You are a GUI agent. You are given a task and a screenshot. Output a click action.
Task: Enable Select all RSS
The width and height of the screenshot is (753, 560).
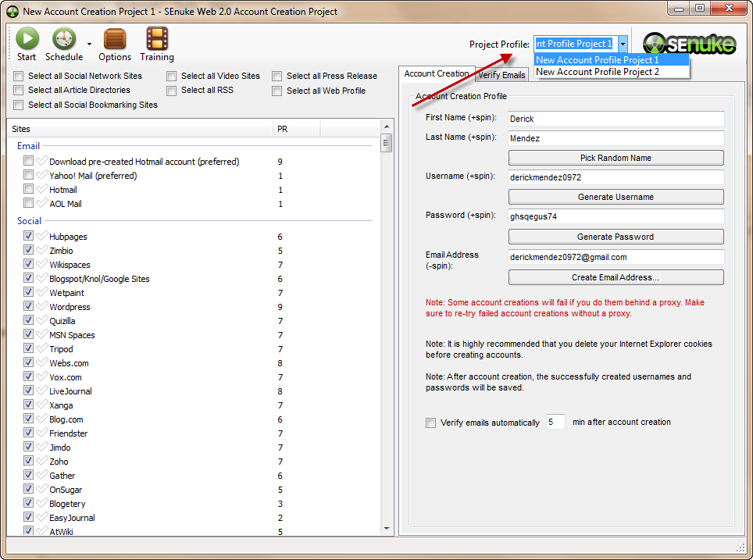click(171, 91)
